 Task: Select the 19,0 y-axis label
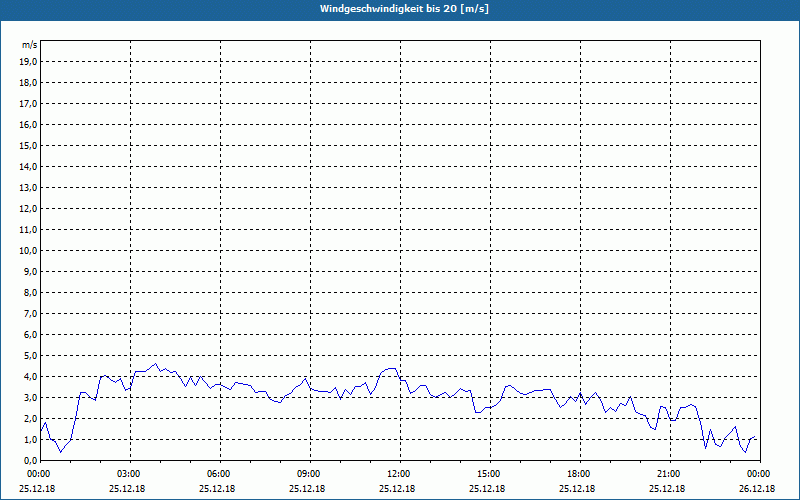point(29,62)
